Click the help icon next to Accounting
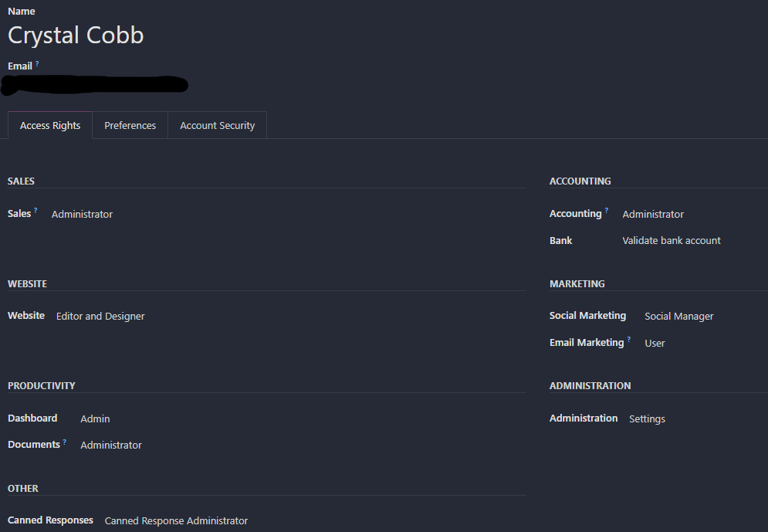 607,211
